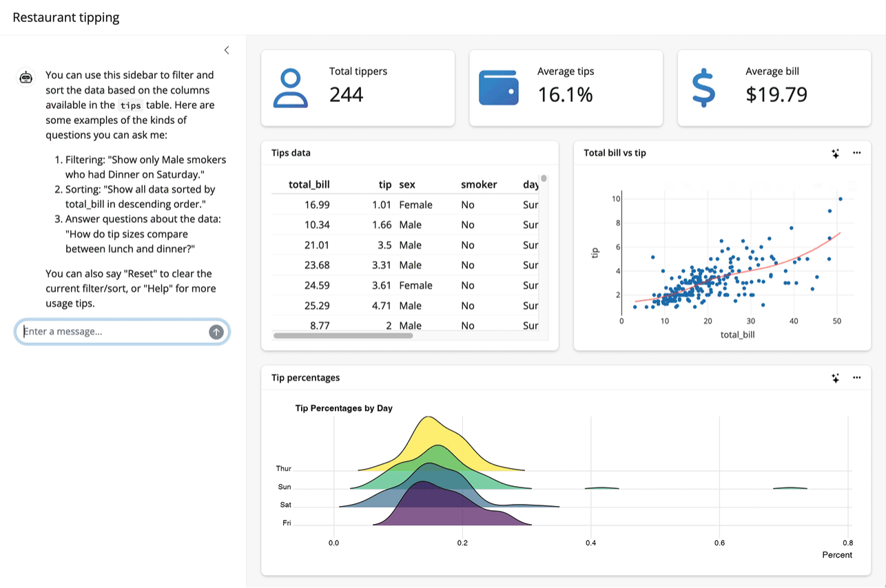Click the tip column header
Screen dimensions: 886x588
384,185
